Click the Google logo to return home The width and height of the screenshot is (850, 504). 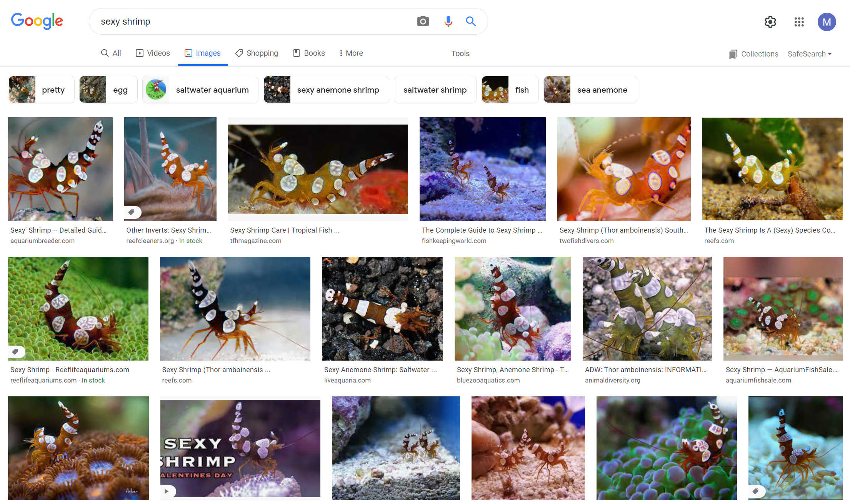click(x=37, y=21)
